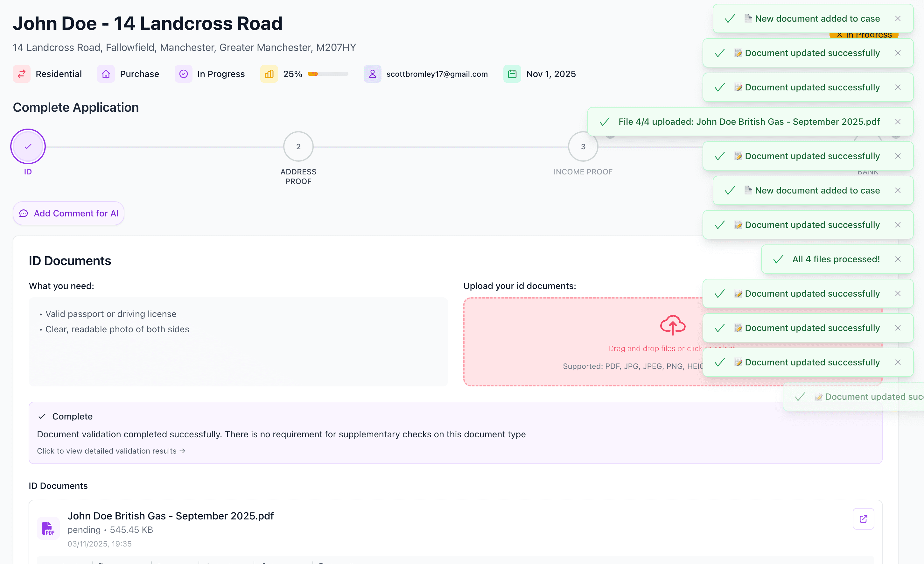Close the 'File 4/4 uploaded' toast
This screenshot has height=564, width=924.
(x=898, y=122)
